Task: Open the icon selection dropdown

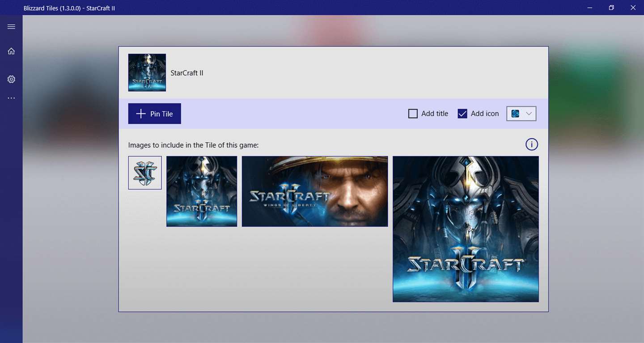Action: point(521,114)
